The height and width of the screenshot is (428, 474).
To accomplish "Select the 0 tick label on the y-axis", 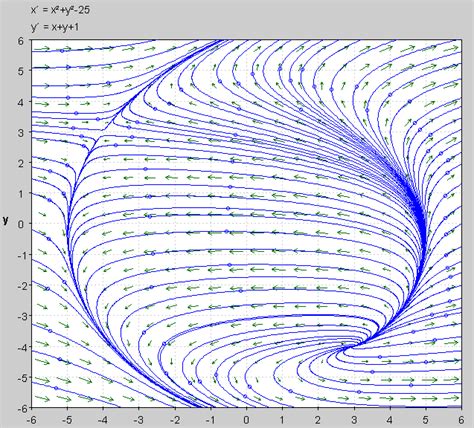I will (21, 224).
